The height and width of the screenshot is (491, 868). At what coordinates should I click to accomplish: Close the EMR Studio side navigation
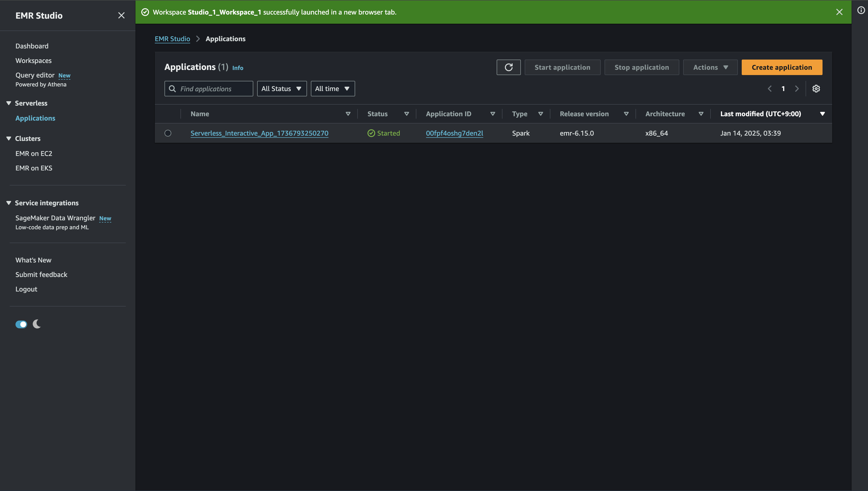click(121, 15)
